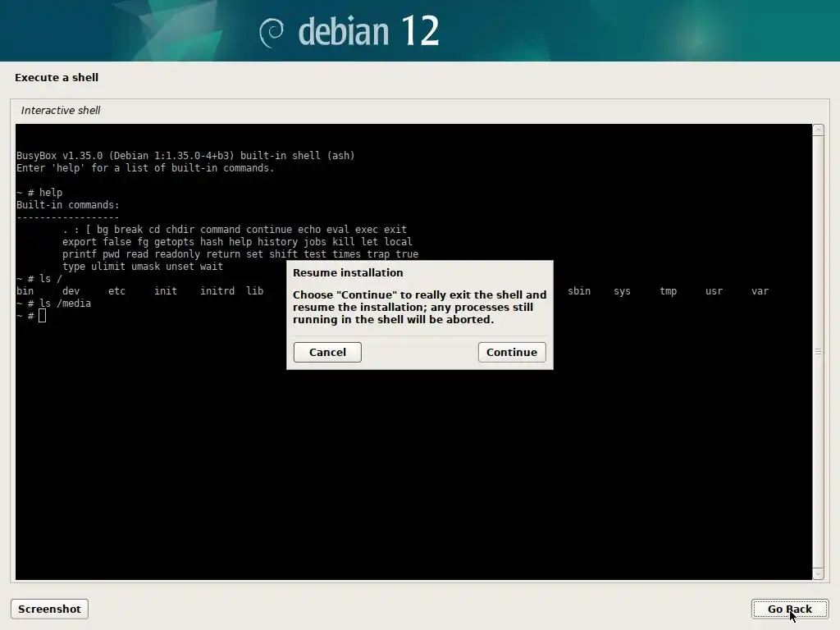
Task: Click 'var' directory name in terminal
Action: tap(760, 291)
